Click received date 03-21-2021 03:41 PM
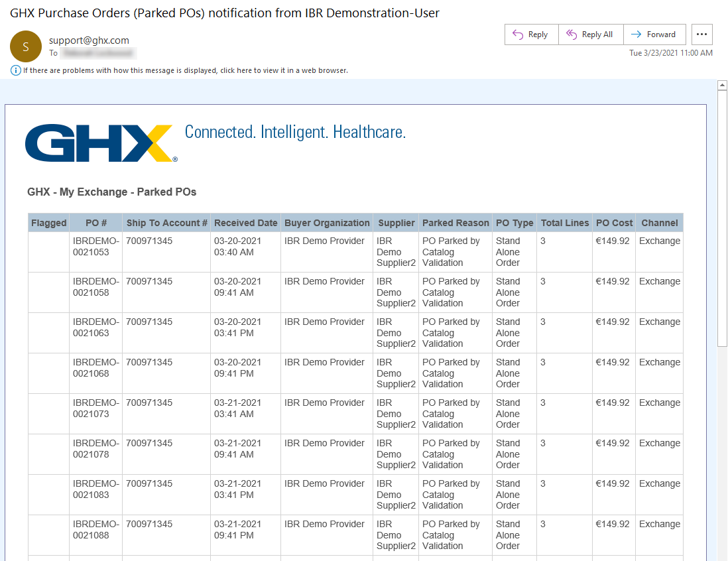This screenshot has width=728, height=561. point(238,489)
